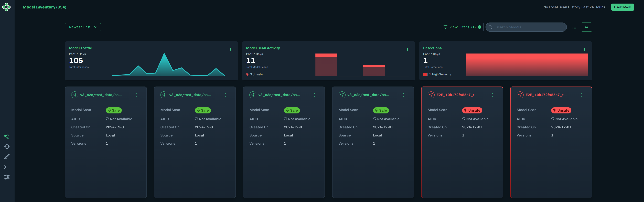The image size is (644, 202).
Task: Click the Unsafe badge on first E2E model
Action: click(472, 110)
